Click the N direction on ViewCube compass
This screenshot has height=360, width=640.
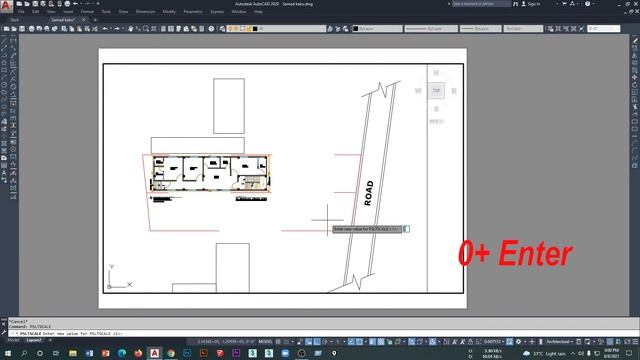click(436, 73)
